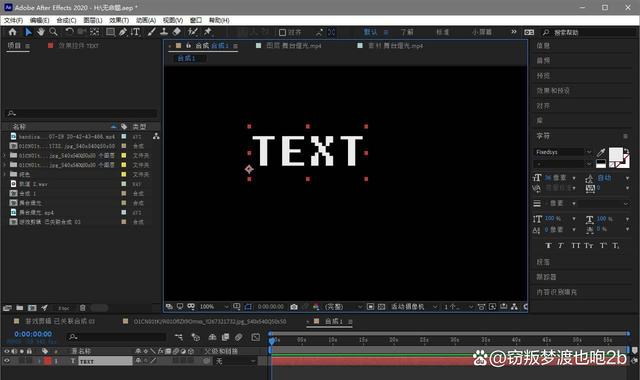Select the Hand tool
The width and height of the screenshot is (640, 380).
tap(40, 32)
